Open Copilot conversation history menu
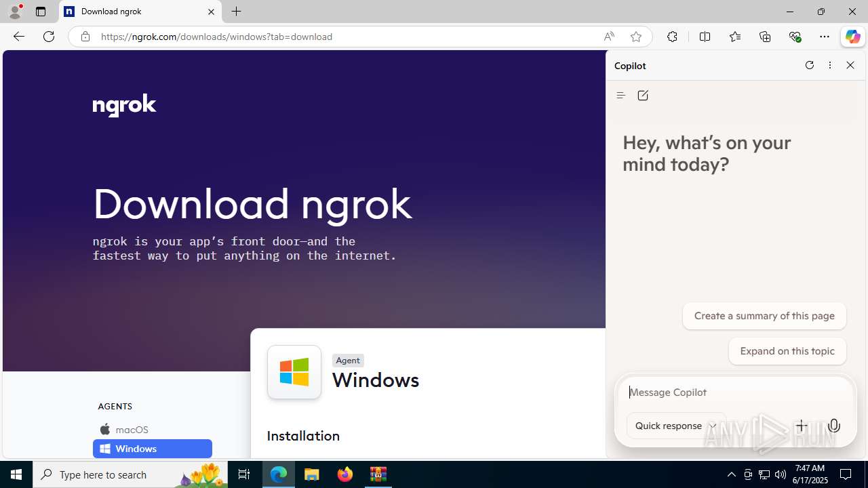 click(620, 96)
